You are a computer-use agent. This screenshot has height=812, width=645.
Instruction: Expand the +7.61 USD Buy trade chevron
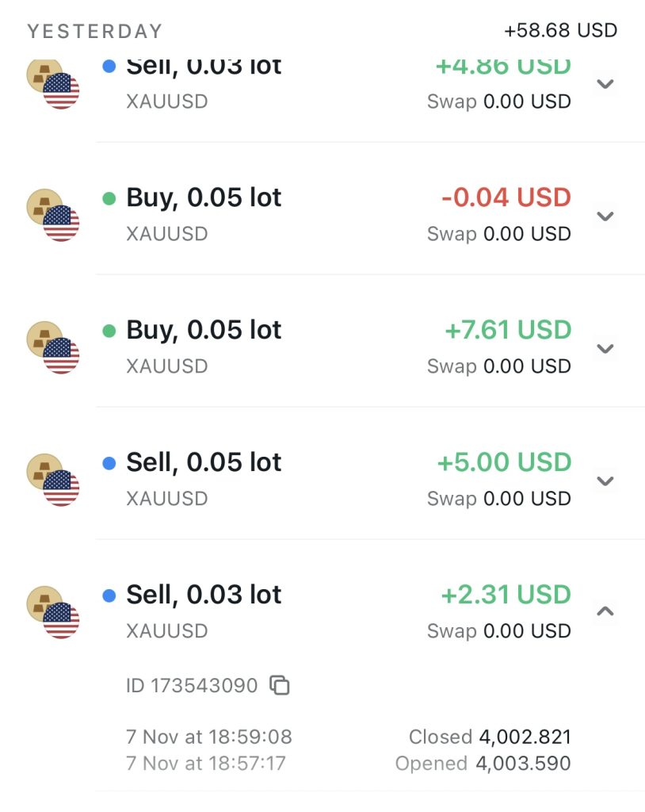coord(605,348)
